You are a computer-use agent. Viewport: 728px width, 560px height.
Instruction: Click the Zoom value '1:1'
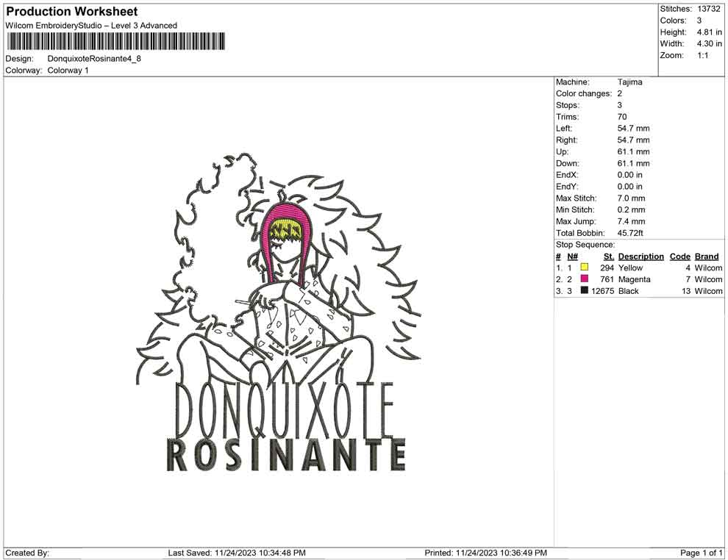702,55
